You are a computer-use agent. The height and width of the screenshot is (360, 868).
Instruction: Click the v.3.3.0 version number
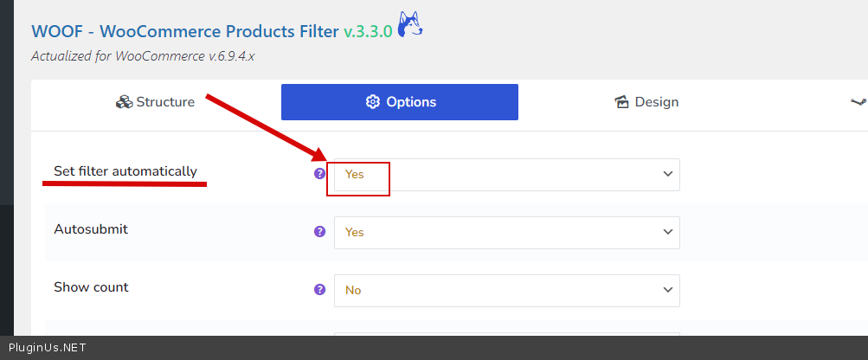click(x=368, y=32)
